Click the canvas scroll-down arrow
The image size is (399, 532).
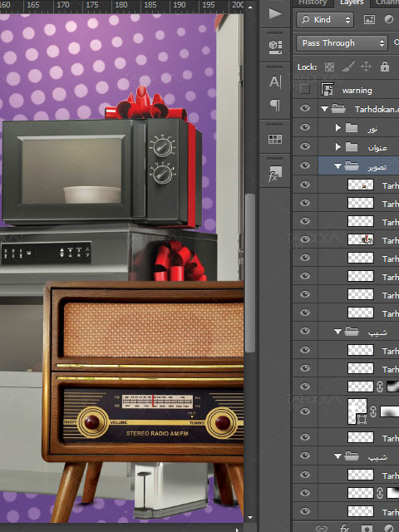(x=250, y=517)
